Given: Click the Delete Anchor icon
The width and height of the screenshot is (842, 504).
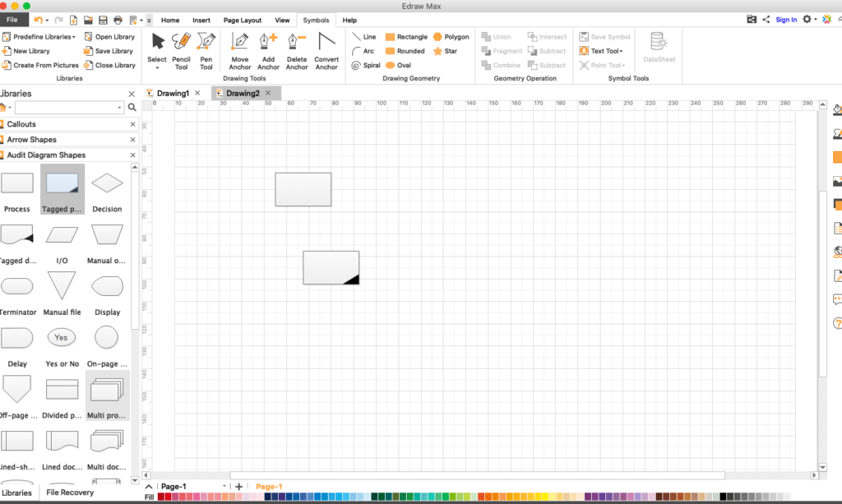Looking at the screenshot, I should [297, 49].
